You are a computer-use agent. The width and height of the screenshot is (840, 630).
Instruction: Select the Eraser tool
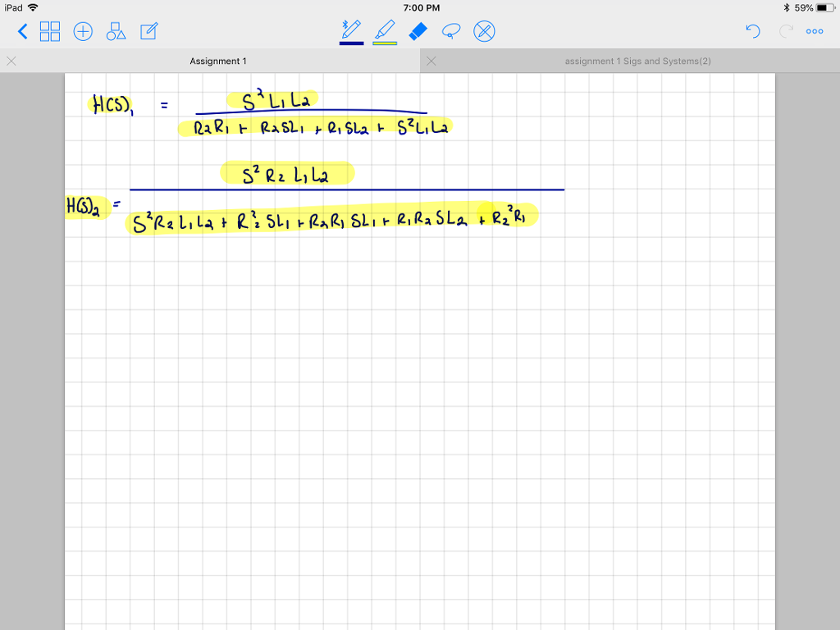click(x=418, y=31)
